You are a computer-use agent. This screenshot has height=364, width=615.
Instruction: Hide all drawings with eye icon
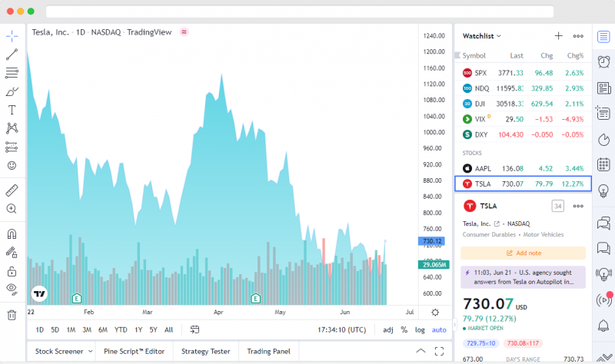click(12, 290)
